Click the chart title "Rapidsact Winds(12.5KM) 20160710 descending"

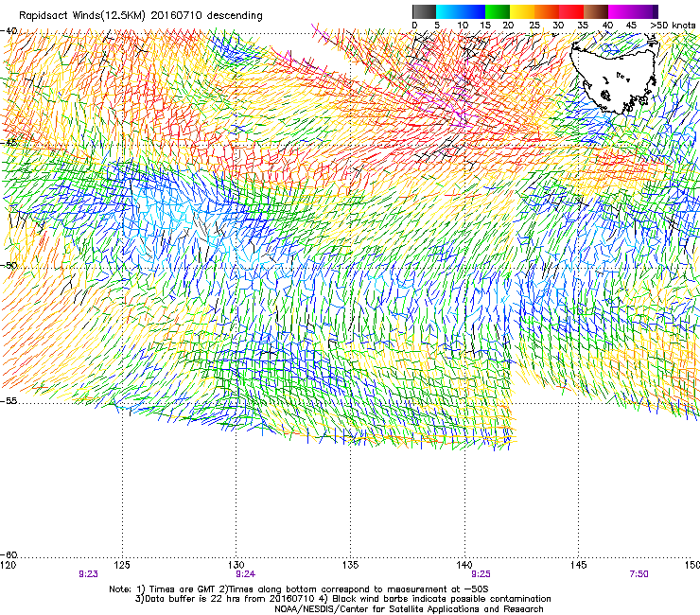coord(141,15)
